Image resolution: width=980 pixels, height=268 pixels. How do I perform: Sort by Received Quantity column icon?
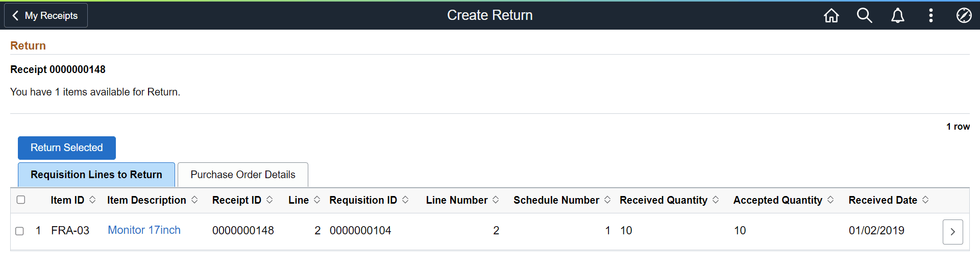(716, 200)
